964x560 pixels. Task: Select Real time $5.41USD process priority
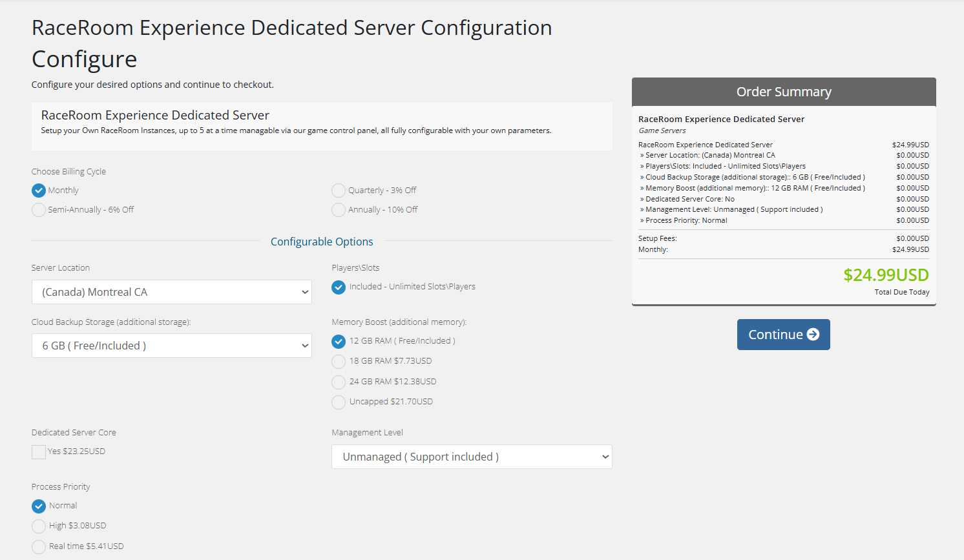pyautogui.click(x=39, y=546)
